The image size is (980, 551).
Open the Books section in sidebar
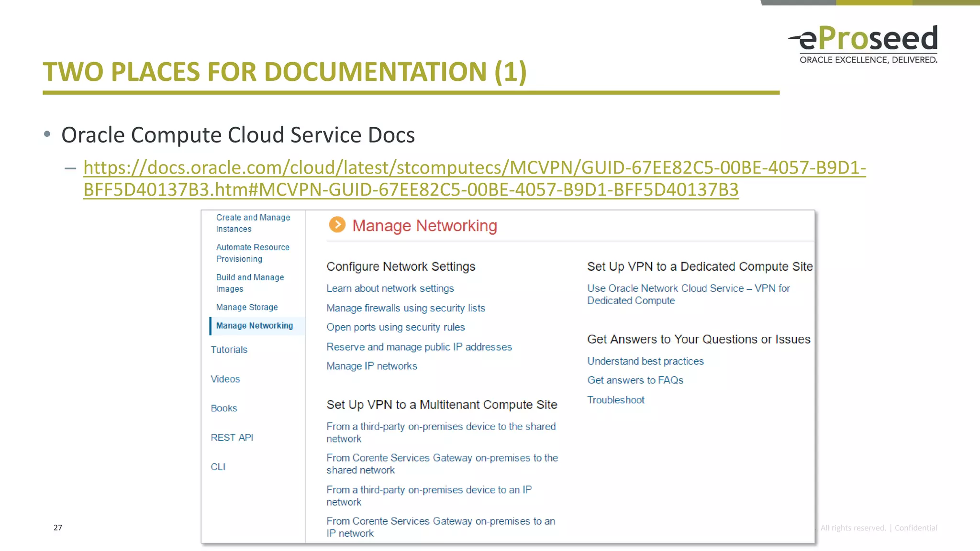(223, 408)
